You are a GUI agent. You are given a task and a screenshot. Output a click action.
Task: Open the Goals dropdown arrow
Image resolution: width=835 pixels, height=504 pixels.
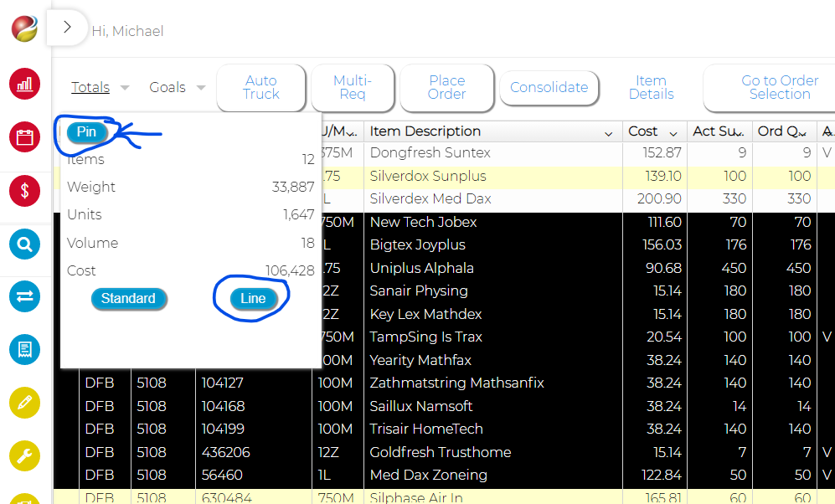pyautogui.click(x=201, y=88)
